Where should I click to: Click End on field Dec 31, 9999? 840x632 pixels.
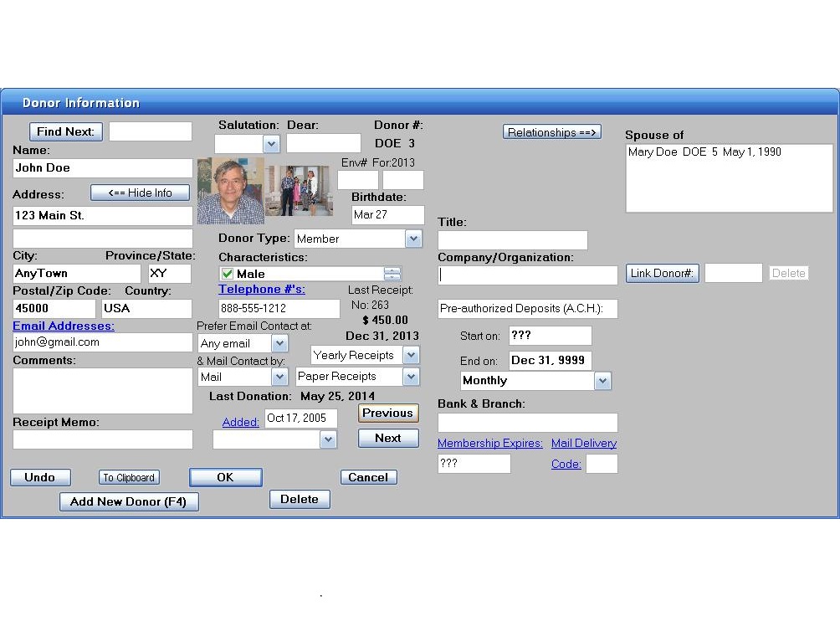551,360
